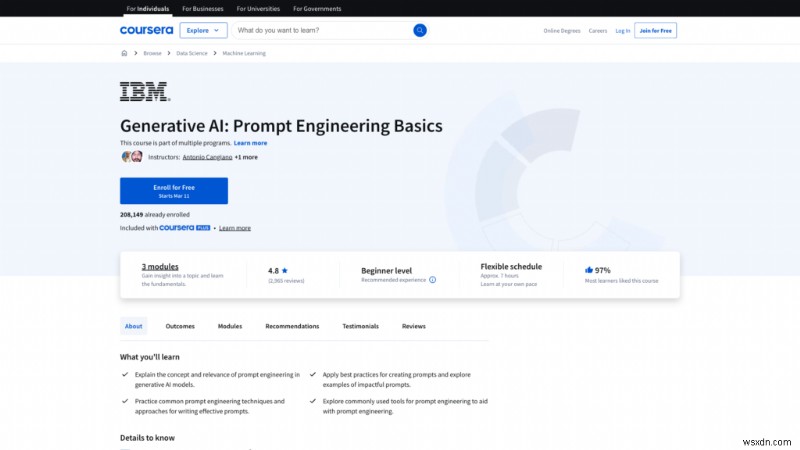
Task: Select the For Individuals tab
Action: [147, 9]
